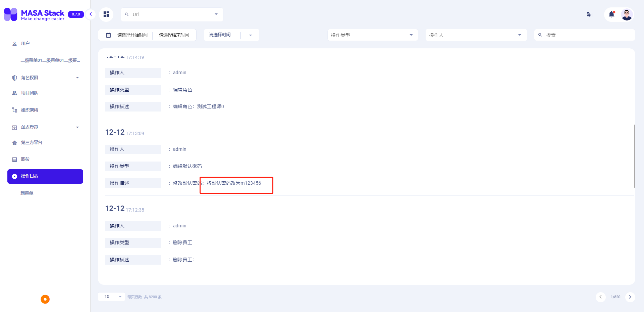Image resolution: width=644 pixels, height=312 pixels.
Task: Select the 第三方平台 platform icon
Action: point(14,142)
